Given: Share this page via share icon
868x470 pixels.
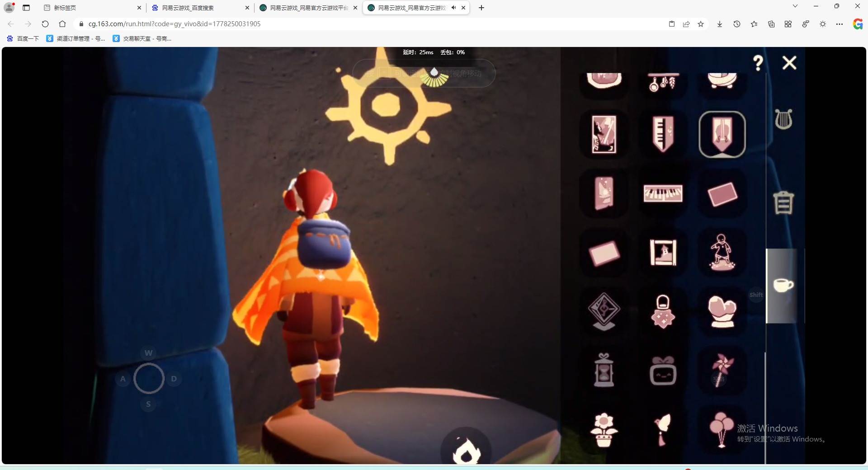Looking at the screenshot, I should (x=686, y=24).
